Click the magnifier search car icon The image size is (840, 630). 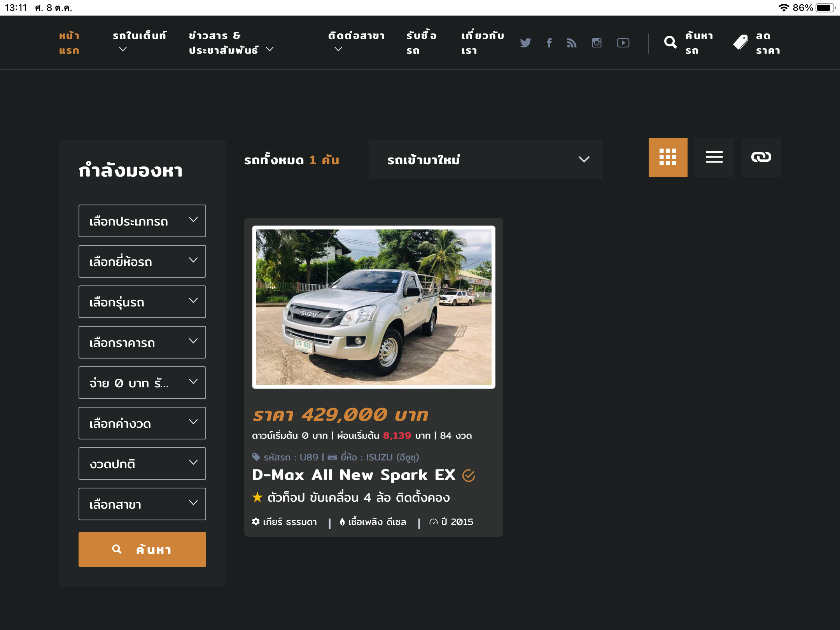click(x=670, y=42)
